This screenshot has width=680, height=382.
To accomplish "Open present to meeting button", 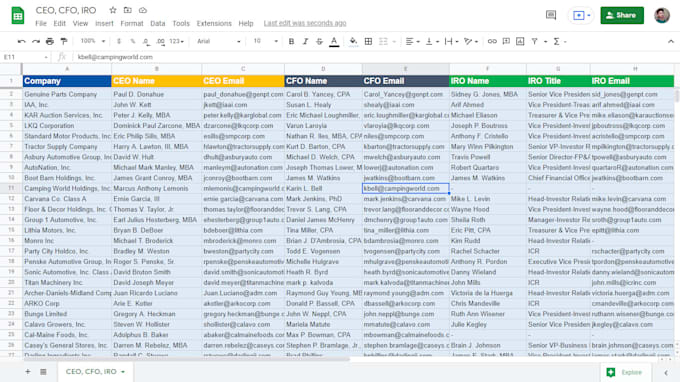I will click(581, 16).
